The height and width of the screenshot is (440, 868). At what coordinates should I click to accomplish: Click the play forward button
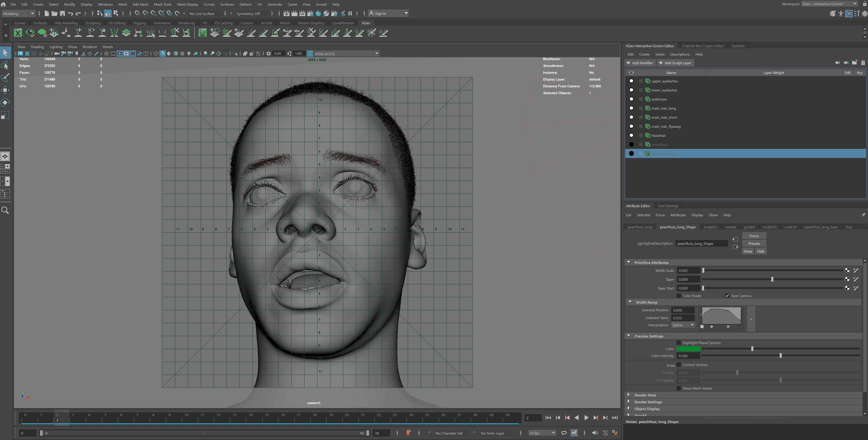pos(586,418)
